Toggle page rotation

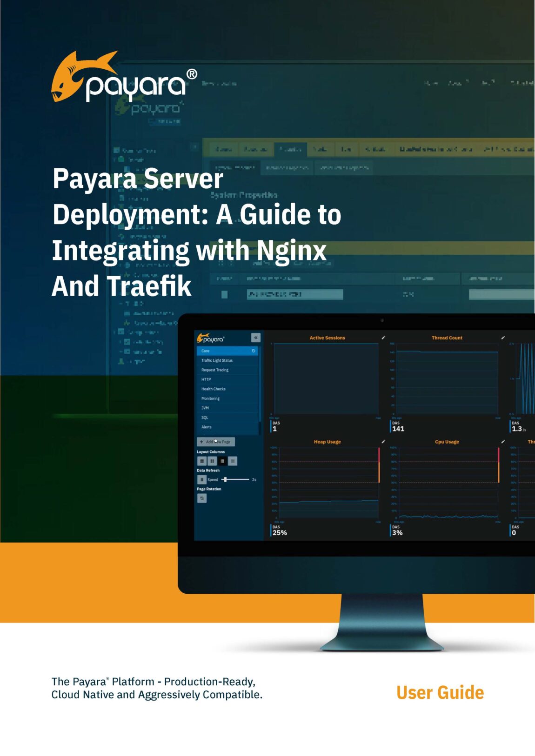[x=202, y=498]
